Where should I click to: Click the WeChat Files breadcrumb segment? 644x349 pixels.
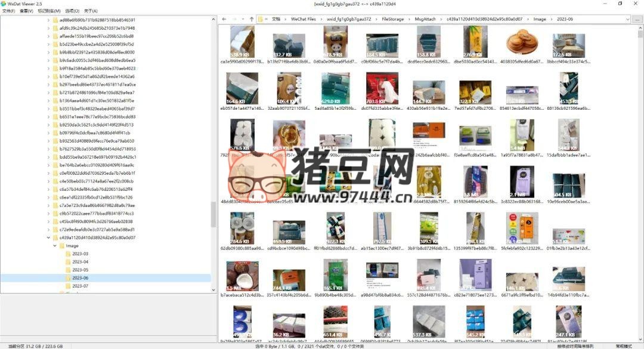click(303, 19)
